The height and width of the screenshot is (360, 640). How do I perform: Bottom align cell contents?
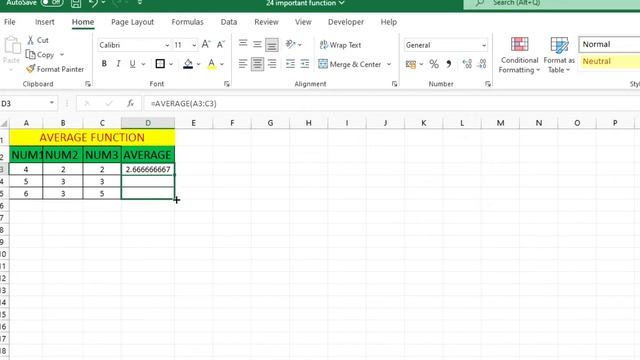(x=272, y=44)
